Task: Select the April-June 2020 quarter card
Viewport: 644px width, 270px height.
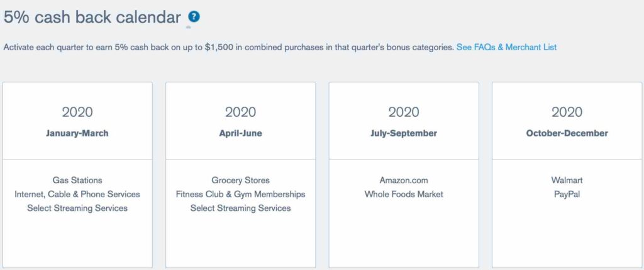Action: pyautogui.click(x=241, y=175)
